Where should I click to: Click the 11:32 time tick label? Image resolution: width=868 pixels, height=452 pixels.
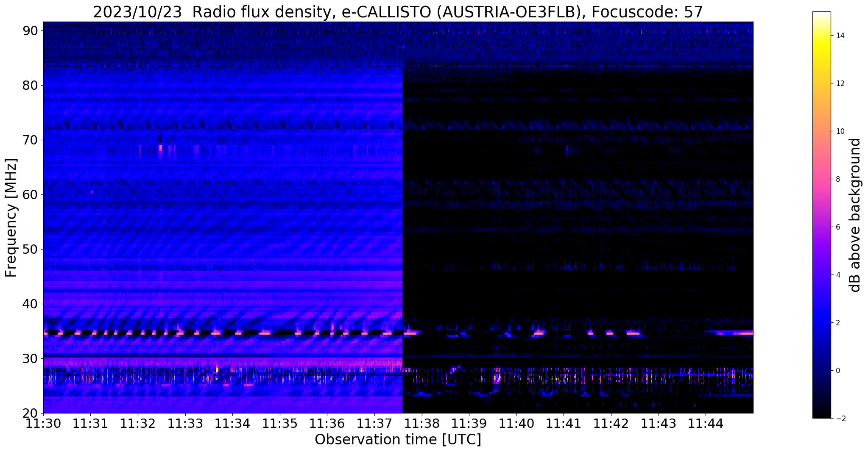138,424
